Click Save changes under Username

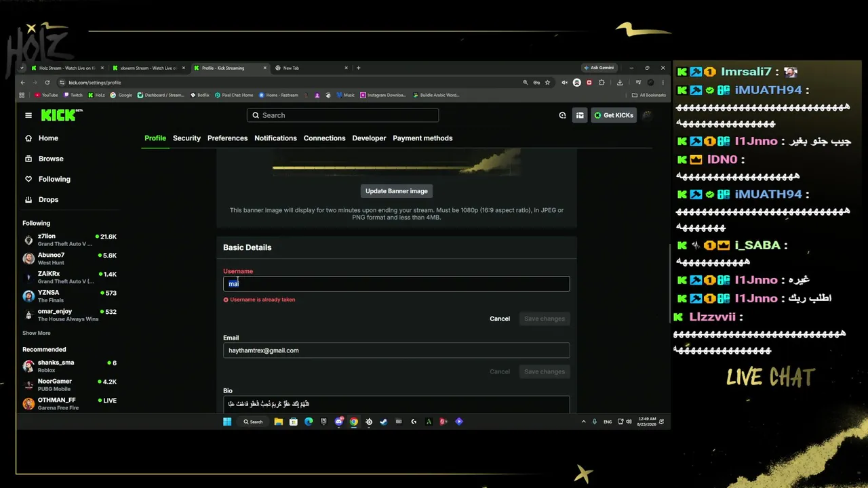[x=545, y=319]
